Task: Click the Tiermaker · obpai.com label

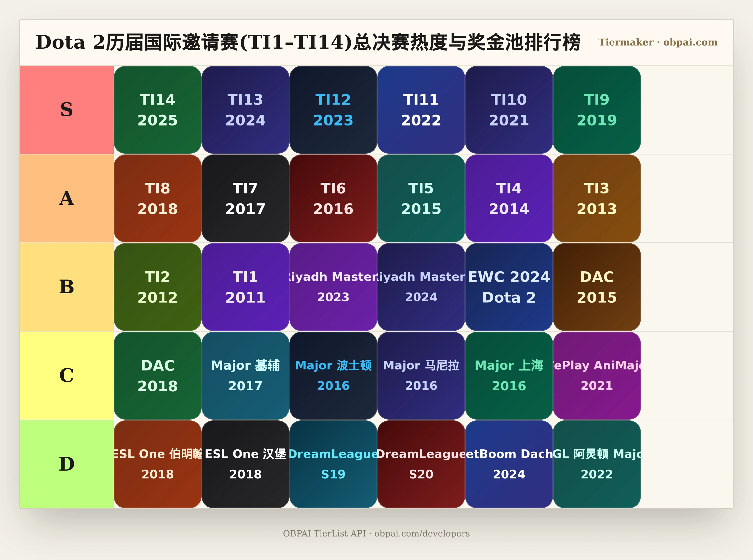Action: pyautogui.click(x=658, y=42)
